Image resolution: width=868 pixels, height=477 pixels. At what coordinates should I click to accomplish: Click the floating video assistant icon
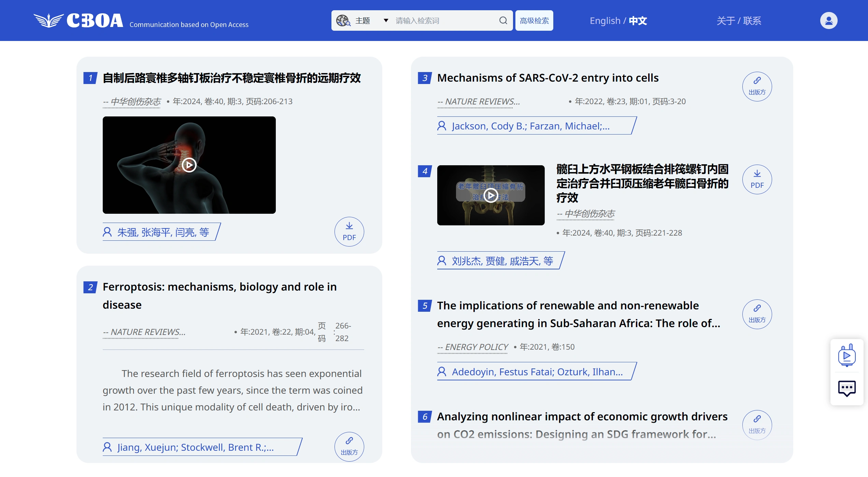[x=847, y=355]
